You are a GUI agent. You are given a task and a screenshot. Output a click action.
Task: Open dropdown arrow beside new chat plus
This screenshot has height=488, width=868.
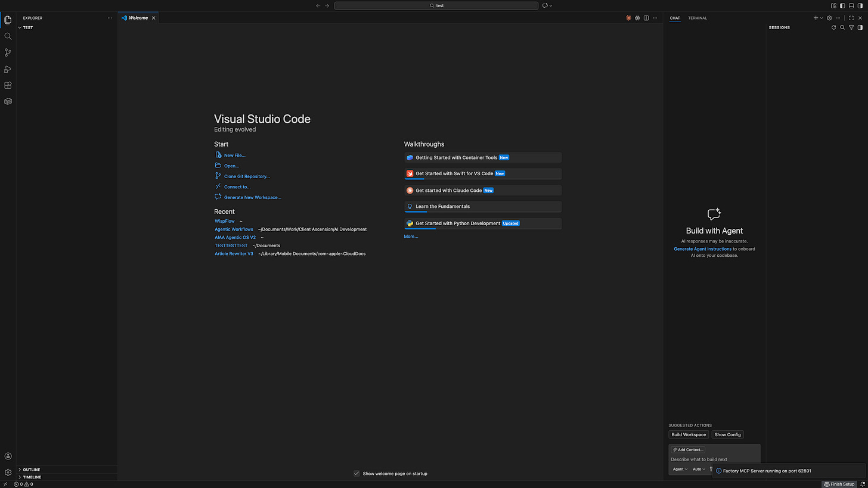pyautogui.click(x=821, y=18)
